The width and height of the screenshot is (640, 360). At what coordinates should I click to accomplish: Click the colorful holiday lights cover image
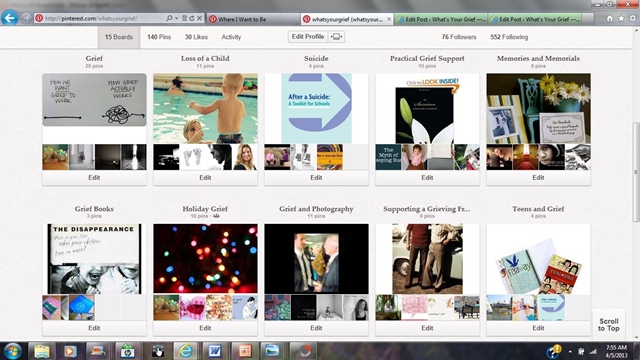(x=205, y=259)
